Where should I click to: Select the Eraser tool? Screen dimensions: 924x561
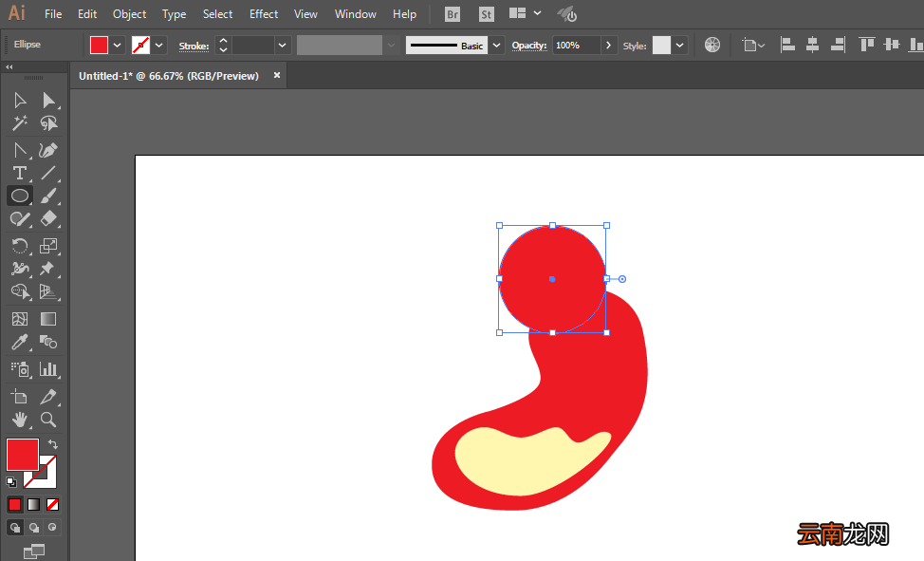pos(49,219)
